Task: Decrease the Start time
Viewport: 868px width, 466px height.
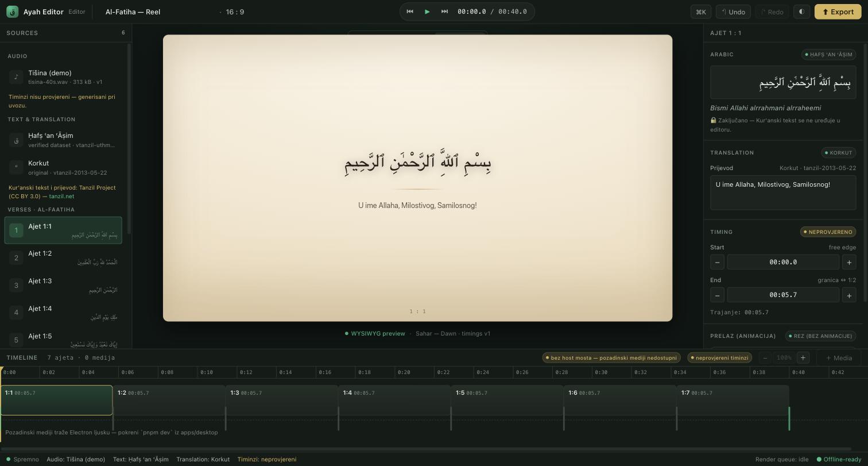Action: 717,262
